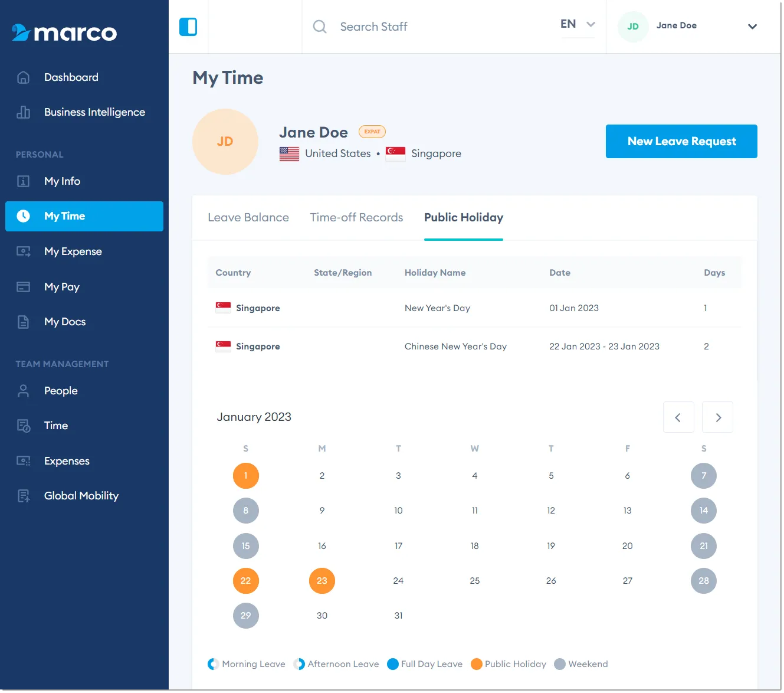Click the "January 2023" month label
This screenshot has width=784, height=693.
[x=254, y=417]
